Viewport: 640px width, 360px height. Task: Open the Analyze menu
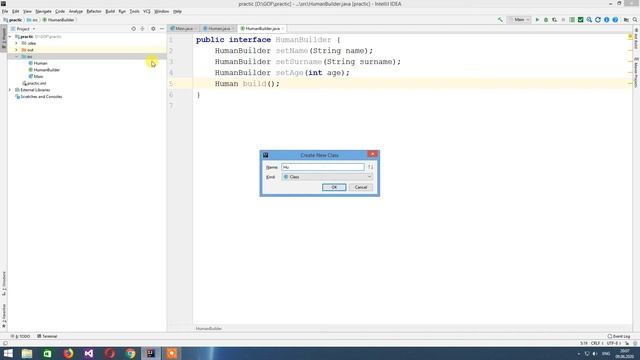tap(76, 11)
